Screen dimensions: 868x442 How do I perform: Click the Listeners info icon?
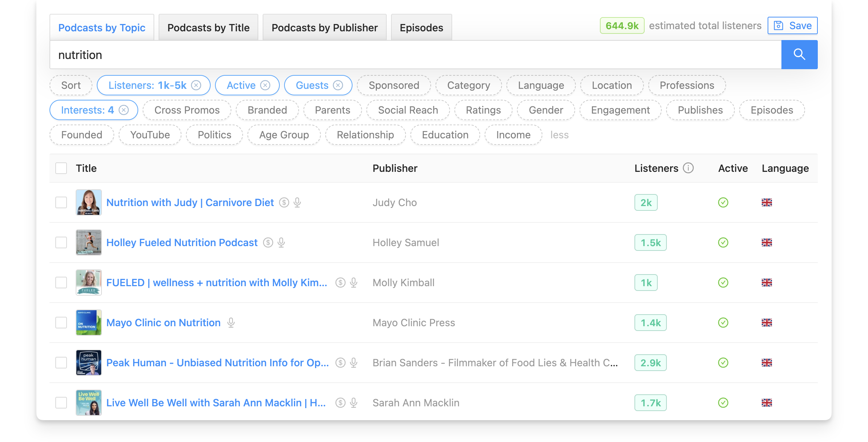(x=688, y=168)
